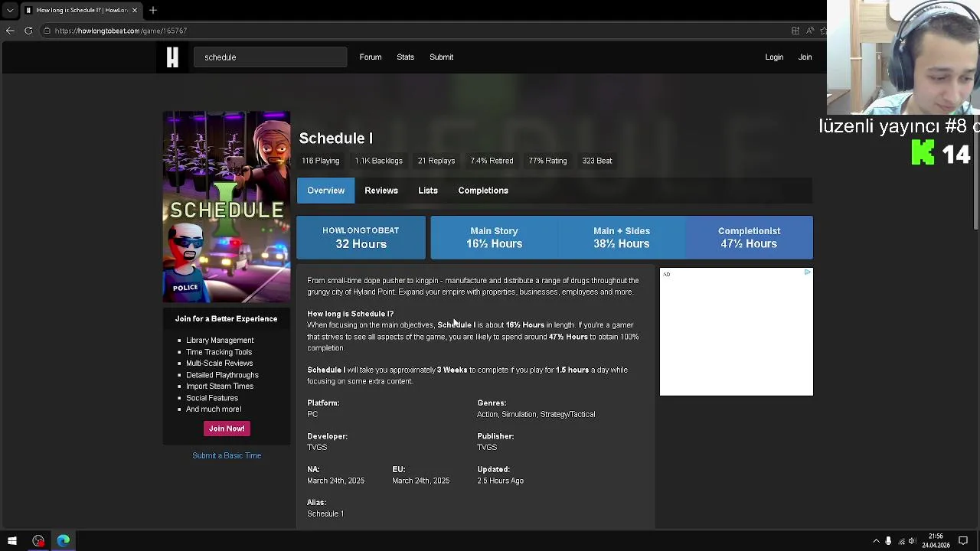Click the red recording app taskbar icon
This screenshot has height=551, width=980.
coord(38,541)
